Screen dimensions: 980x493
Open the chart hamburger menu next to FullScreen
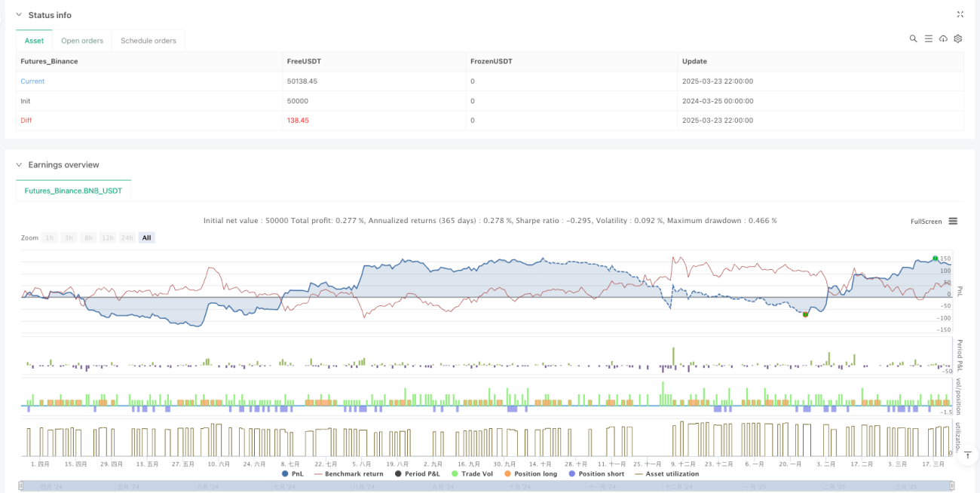point(953,221)
